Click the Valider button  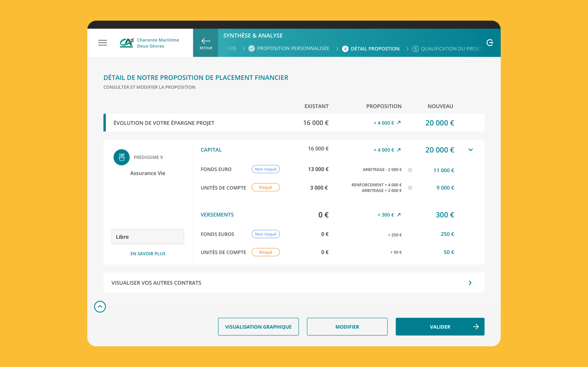(440, 326)
